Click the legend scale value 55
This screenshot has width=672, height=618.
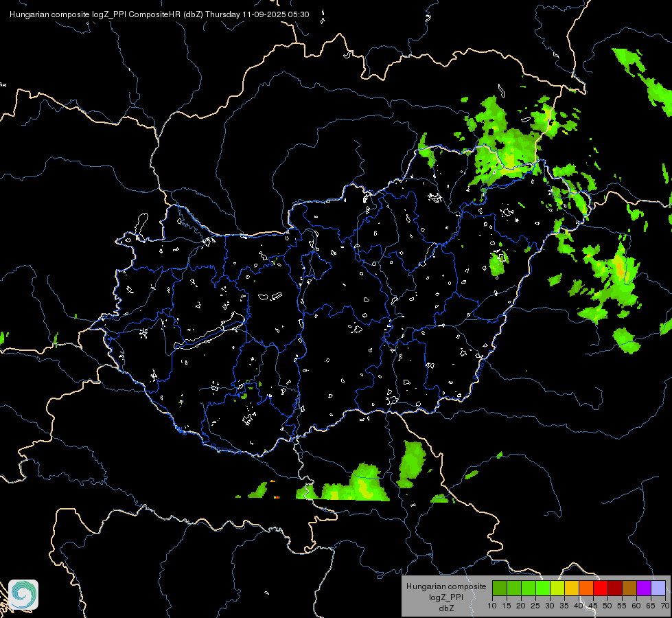[x=622, y=606]
